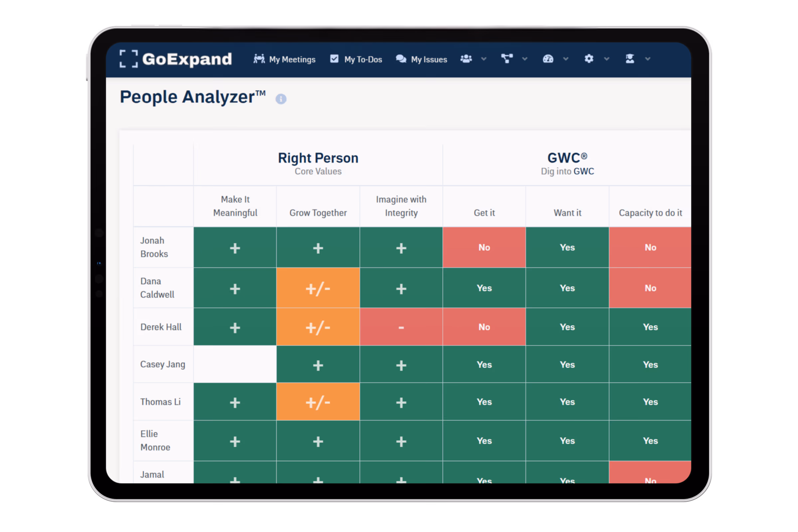Click the Capacity to do it column header

click(x=650, y=213)
